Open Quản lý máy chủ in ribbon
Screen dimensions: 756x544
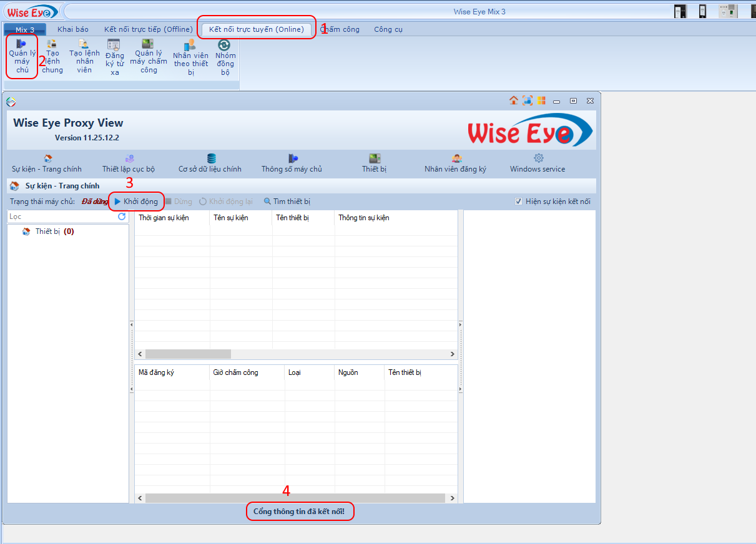pyautogui.click(x=22, y=55)
